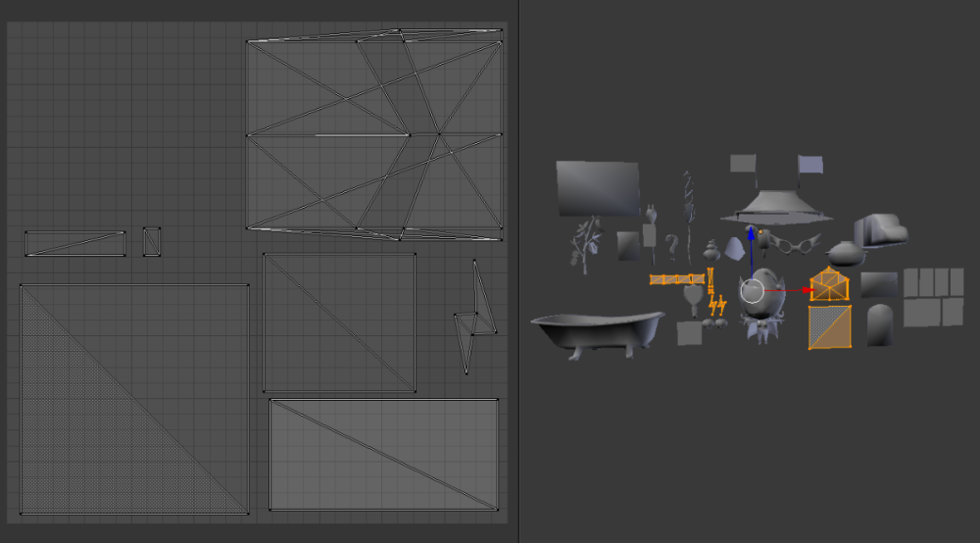
Task: Select the orange square plane with triangle
Action: pyautogui.click(x=829, y=326)
